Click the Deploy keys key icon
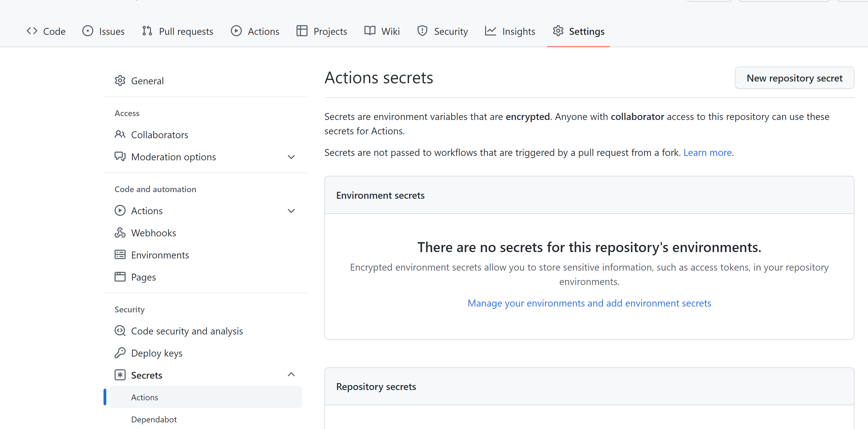868x429 pixels. pyautogui.click(x=120, y=353)
